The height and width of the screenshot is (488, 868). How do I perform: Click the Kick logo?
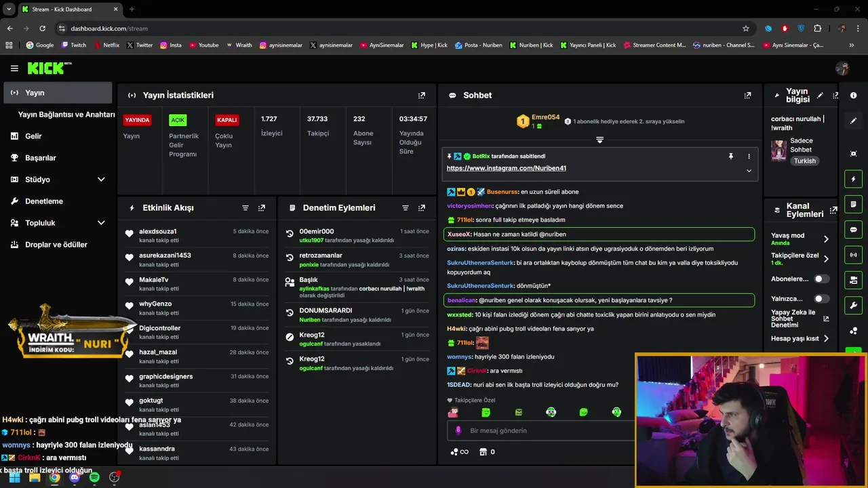tap(49, 68)
